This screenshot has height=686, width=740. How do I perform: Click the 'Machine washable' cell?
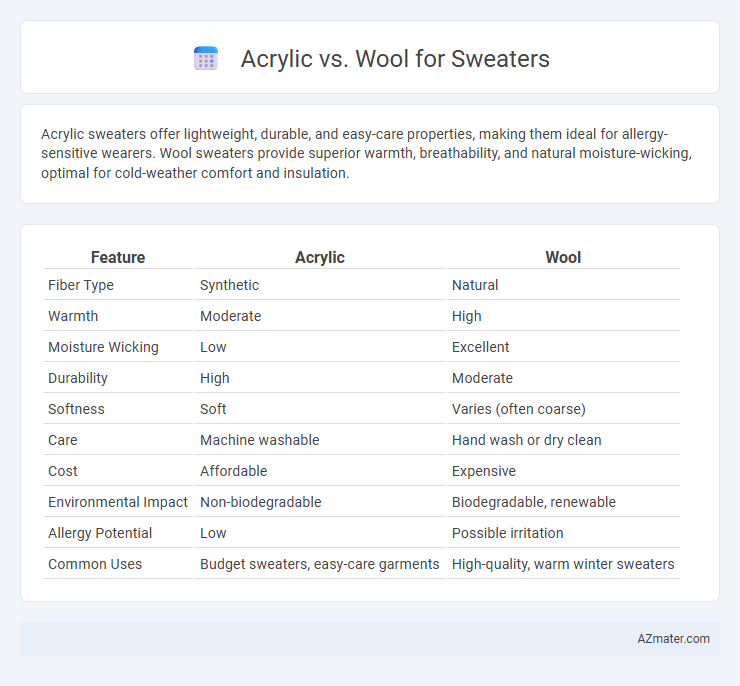tap(260, 440)
